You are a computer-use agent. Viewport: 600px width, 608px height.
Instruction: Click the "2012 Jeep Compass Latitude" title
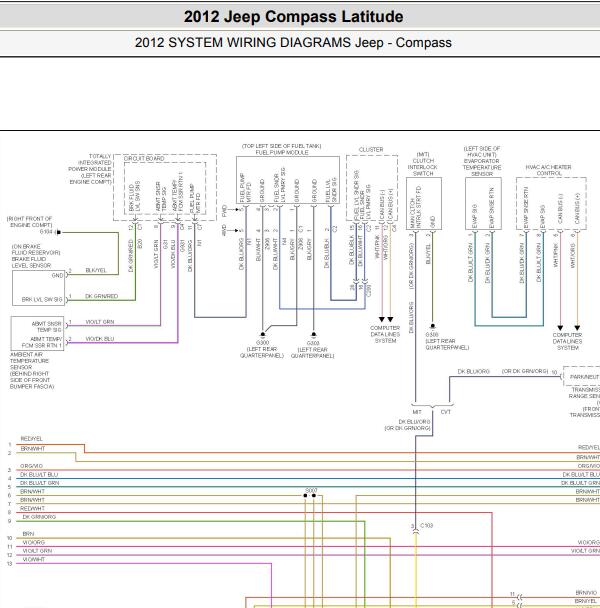click(x=293, y=17)
